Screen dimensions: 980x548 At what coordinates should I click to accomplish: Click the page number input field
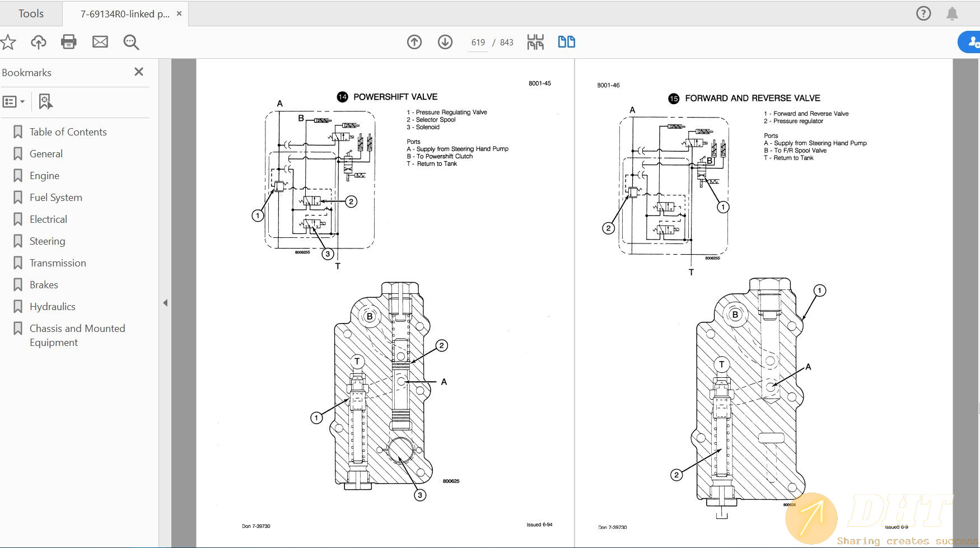478,43
